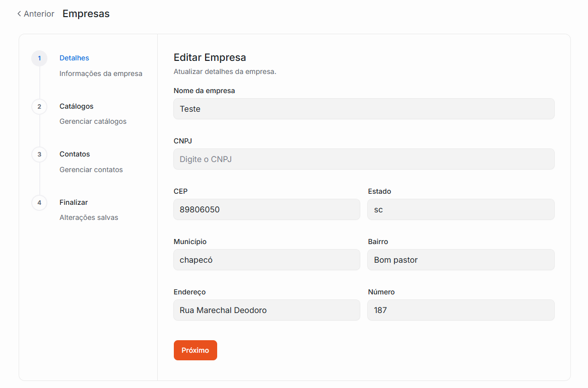Click the Próximo button
This screenshot has height=388, width=588.
[x=195, y=350]
